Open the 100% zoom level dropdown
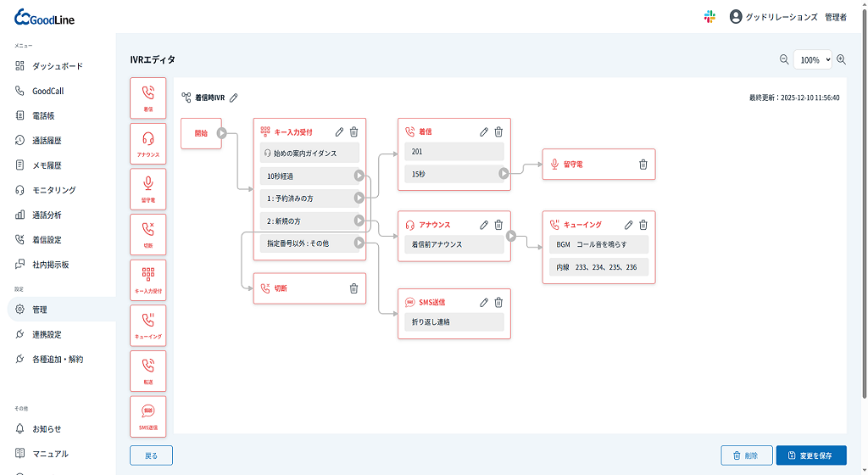This screenshot has width=868, height=475. [x=812, y=59]
